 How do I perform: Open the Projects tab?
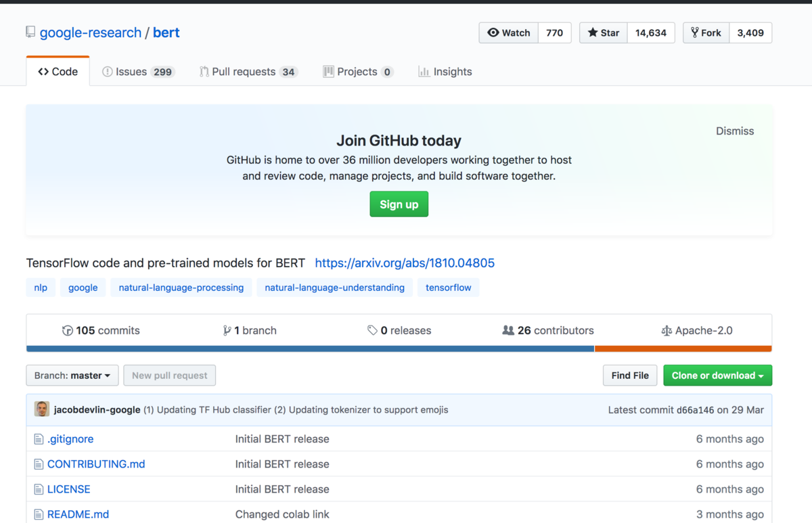358,72
